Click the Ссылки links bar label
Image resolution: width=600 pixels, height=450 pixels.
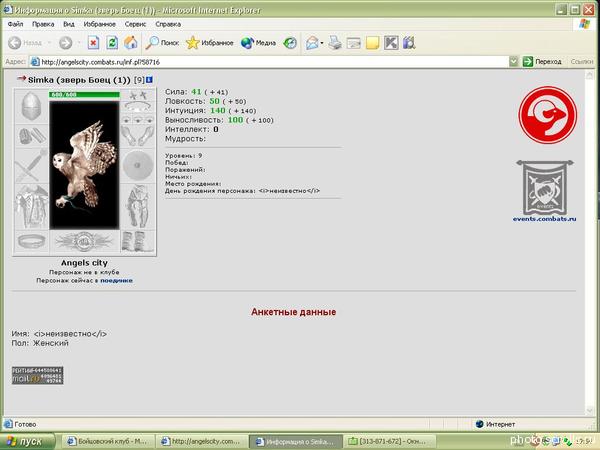point(582,62)
